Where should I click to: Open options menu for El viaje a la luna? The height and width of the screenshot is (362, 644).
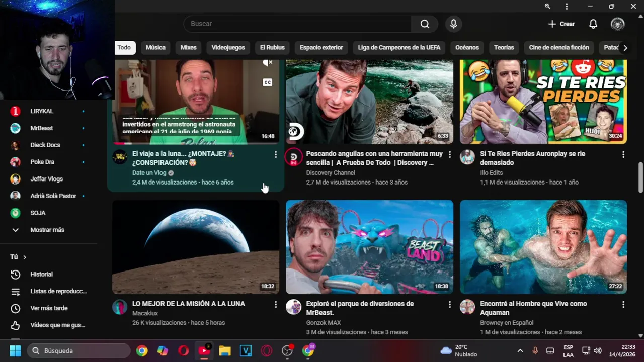275,154
